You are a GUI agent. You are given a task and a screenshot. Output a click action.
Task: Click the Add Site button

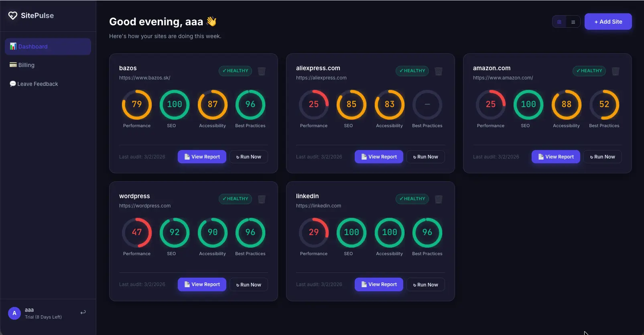608,22
